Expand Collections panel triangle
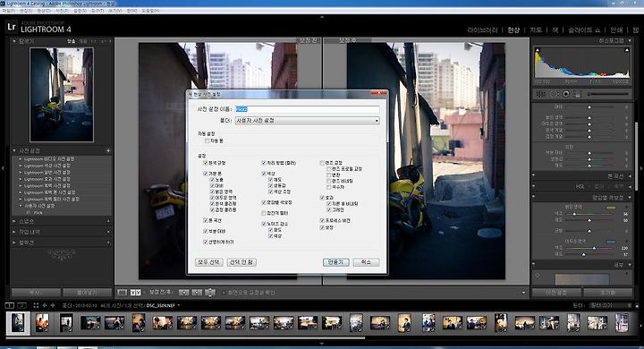This screenshot has width=644, height=349. [14, 243]
